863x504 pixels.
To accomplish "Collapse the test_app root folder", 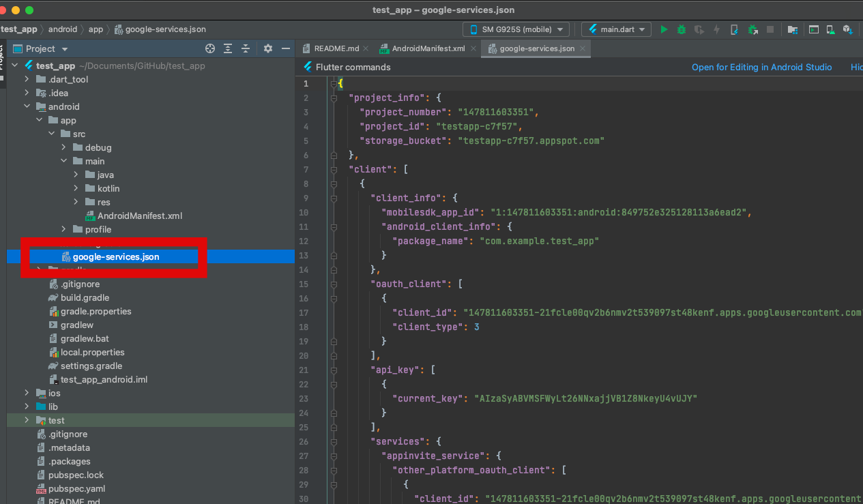I will click(x=16, y=65).
